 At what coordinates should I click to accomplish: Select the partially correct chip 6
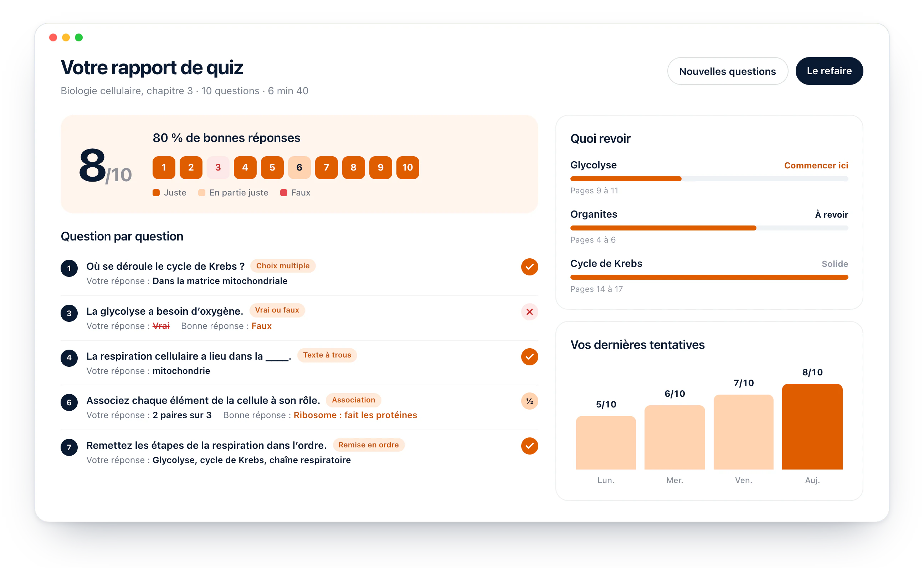point(299,168)
